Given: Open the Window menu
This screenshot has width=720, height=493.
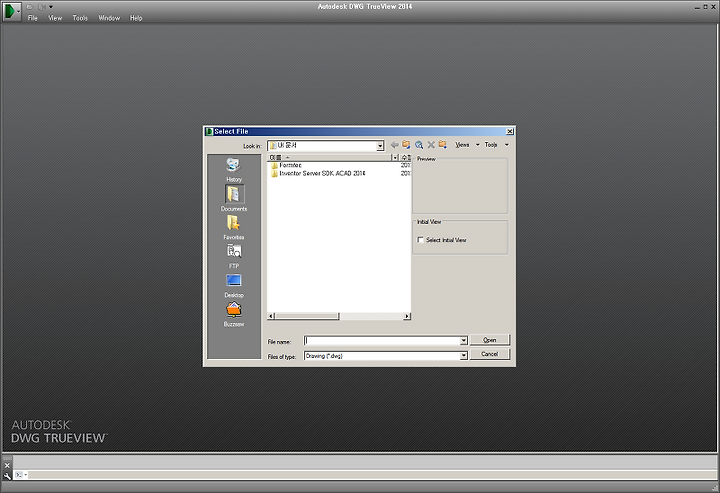Looking at the screenshot, I should coord(109,18).
